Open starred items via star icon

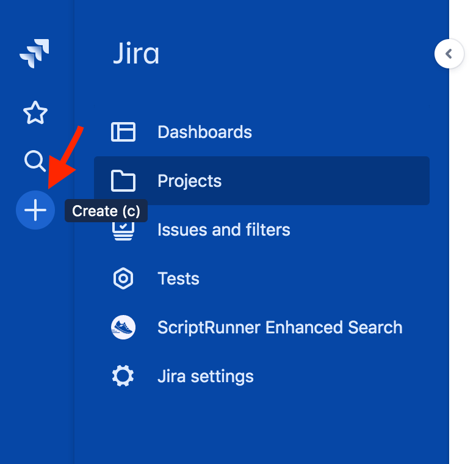(35, 113)
